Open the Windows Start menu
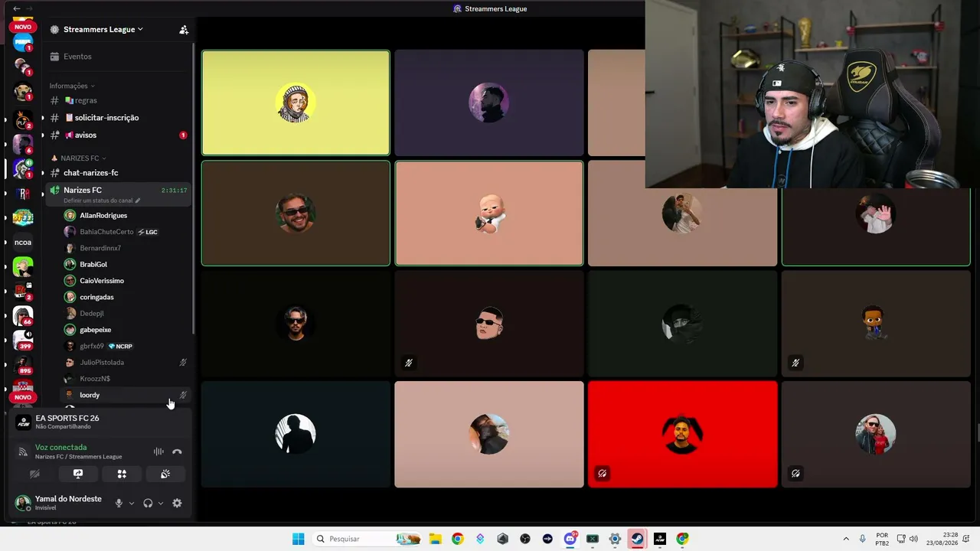Viewport: 980px width, 551px height. click(x=298, y=539)
